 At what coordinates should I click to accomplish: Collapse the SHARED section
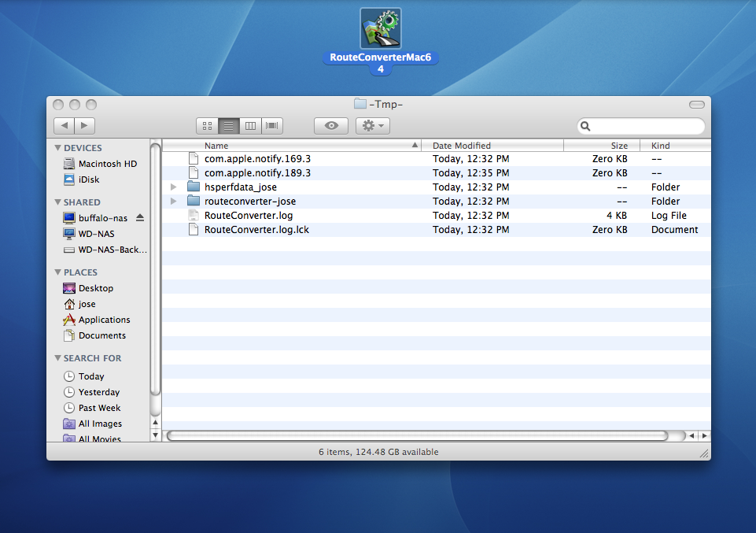58,202
